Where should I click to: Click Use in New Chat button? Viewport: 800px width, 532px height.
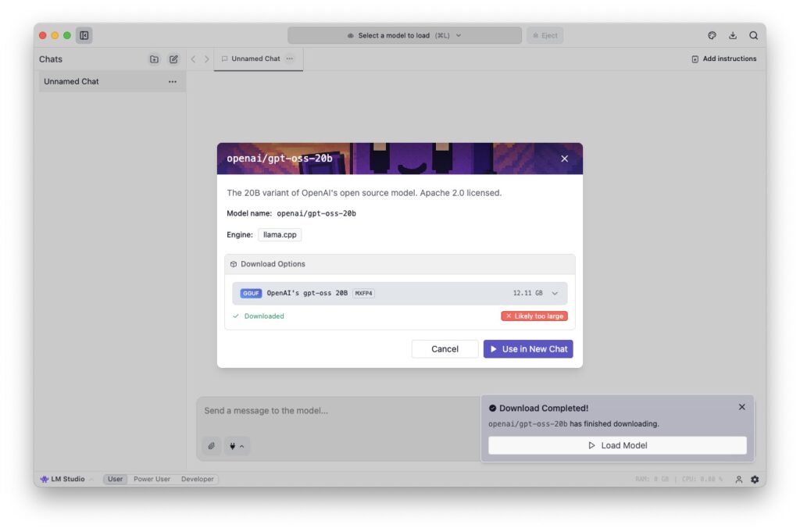[x=528, y=349]
